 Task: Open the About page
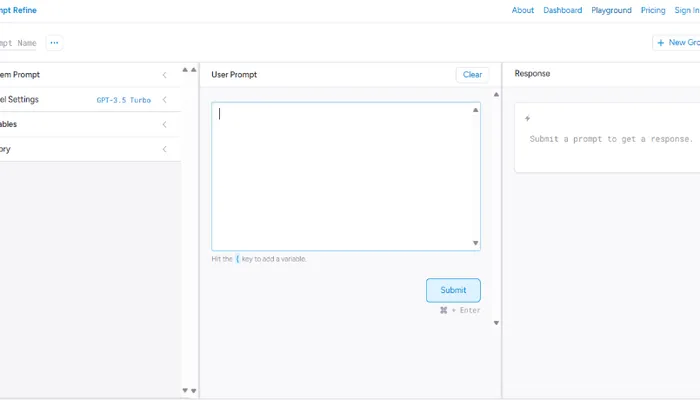[x=523, y=10]
